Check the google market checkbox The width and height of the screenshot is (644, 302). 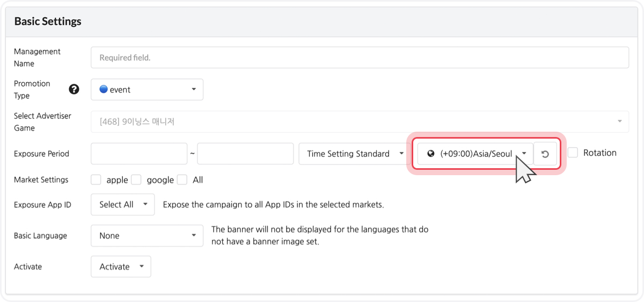coord(136,179)
